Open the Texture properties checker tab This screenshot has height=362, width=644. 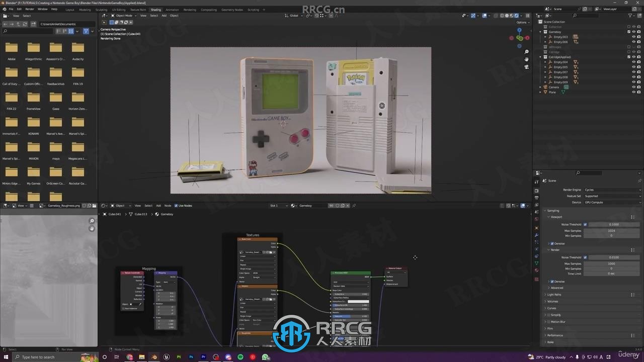click(x=536, y=279)
